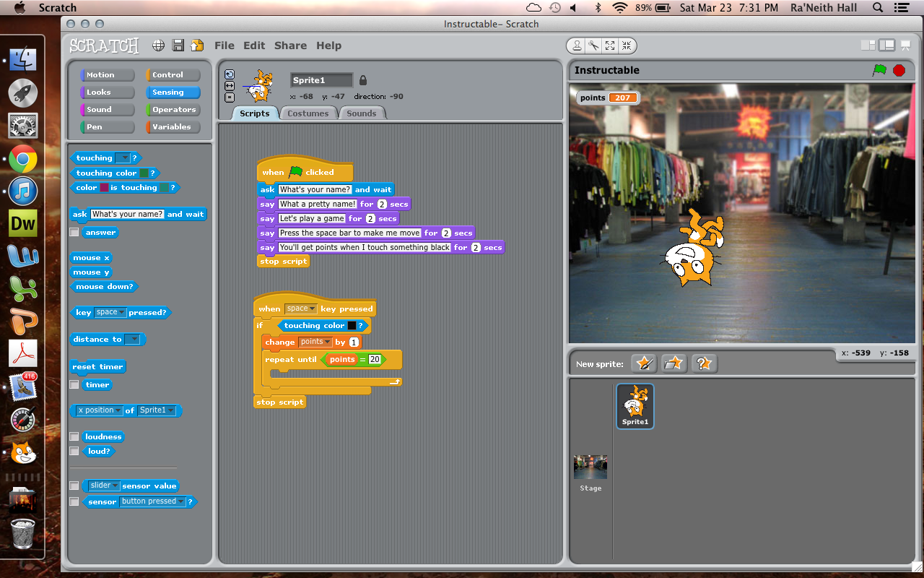The width and height of the screenshot is (924, 578).
Task: Toggle the slider sensor value checkbox
Action: [74, 486]
